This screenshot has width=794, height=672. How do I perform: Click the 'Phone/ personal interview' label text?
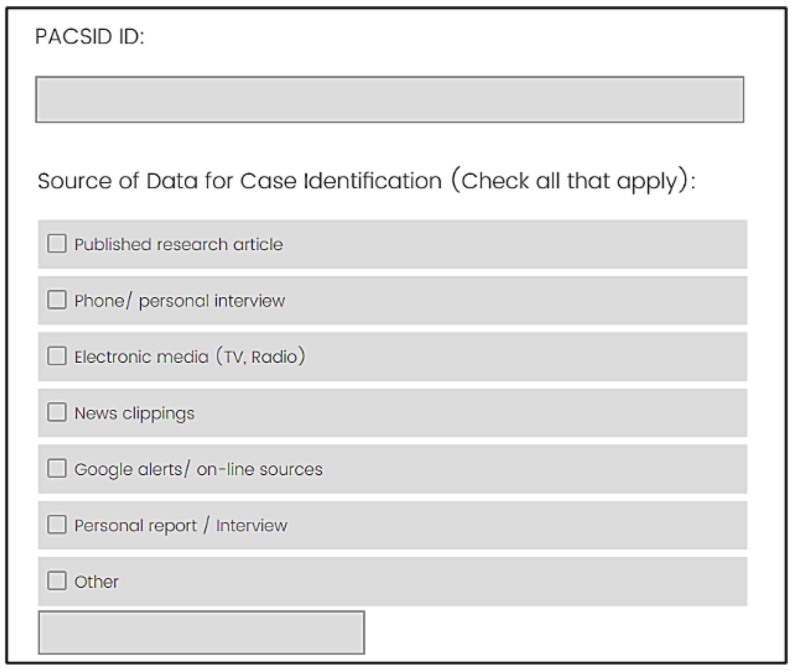coord(179,301)
